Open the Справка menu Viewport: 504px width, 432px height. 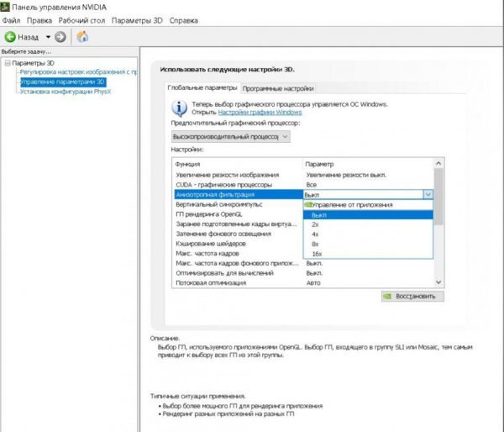click(183, 20)
